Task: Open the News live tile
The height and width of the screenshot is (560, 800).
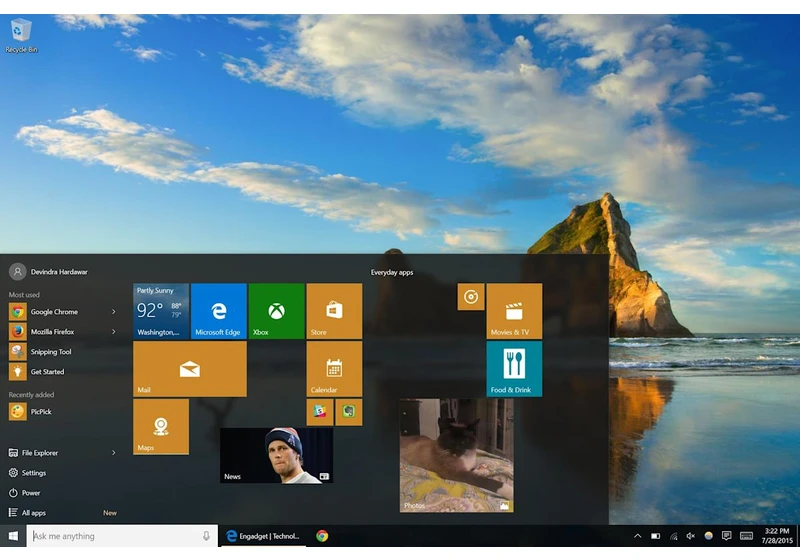Action: (276, 455)
